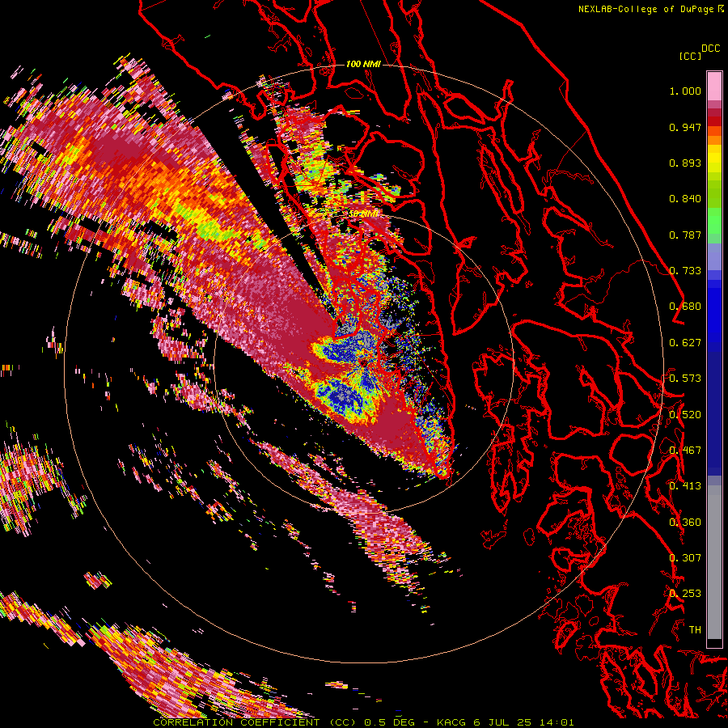Click the 50 NMI range ring label

click(363, 214)
